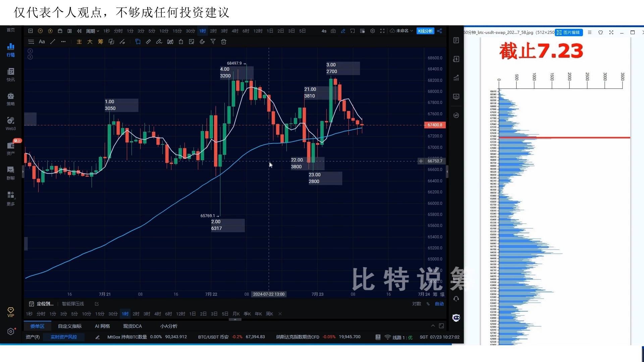The image size is (644, 362).
Task: Open the fullscreen chart view
Action: click(382, 31)
